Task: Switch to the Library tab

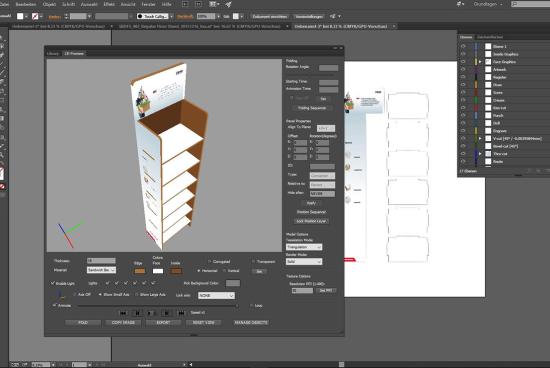Action: pos(53,53)
